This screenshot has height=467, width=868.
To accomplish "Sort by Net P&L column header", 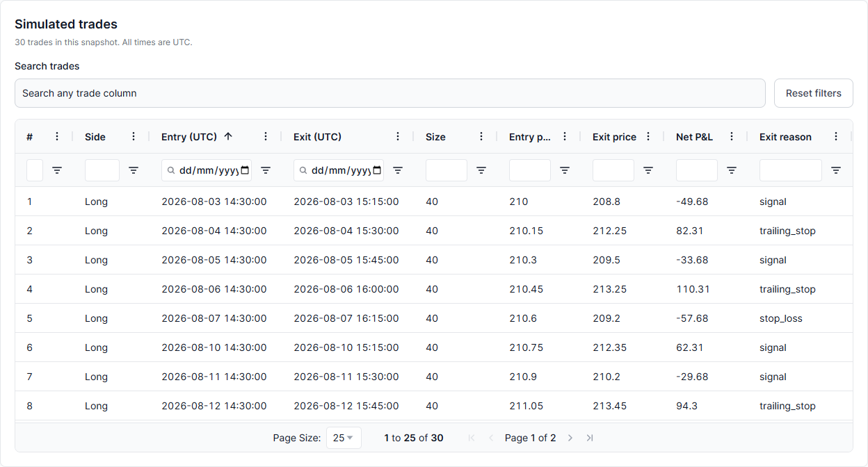I will pos(694,137).
